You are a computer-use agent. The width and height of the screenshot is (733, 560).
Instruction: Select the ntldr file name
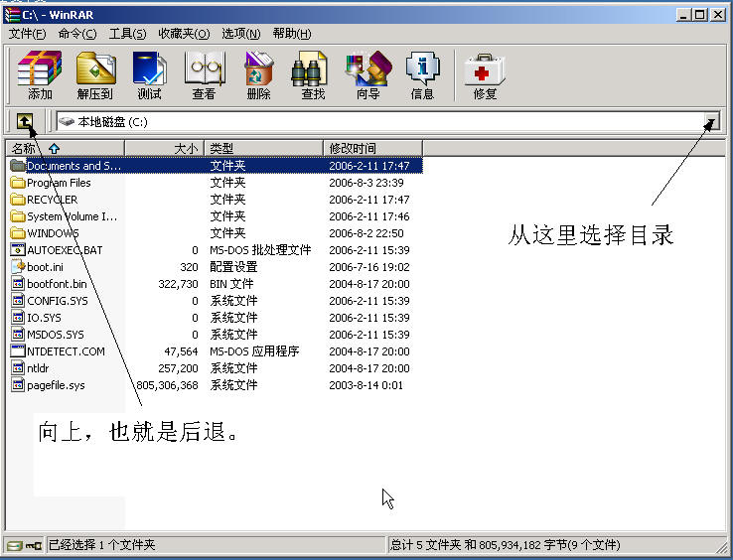coord(38,368)
